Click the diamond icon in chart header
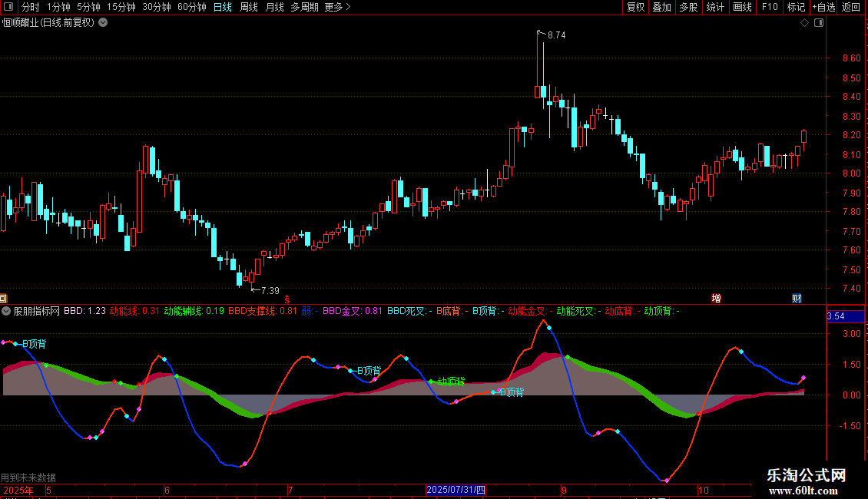Screen dimensions: 868x499 805,23
